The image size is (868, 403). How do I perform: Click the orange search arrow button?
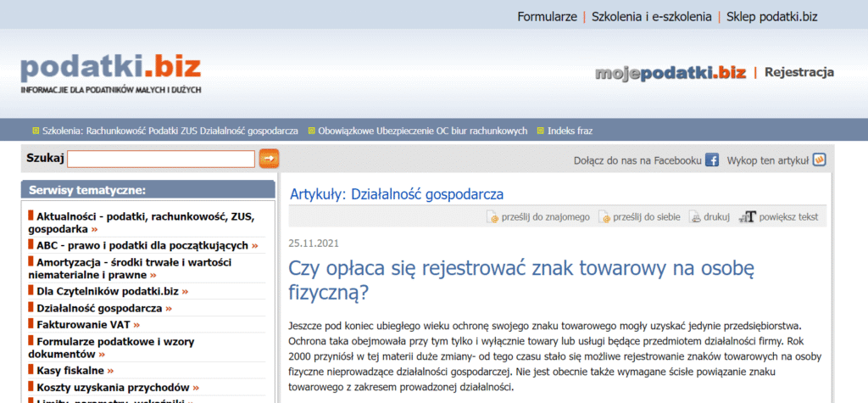click(269, 158)
